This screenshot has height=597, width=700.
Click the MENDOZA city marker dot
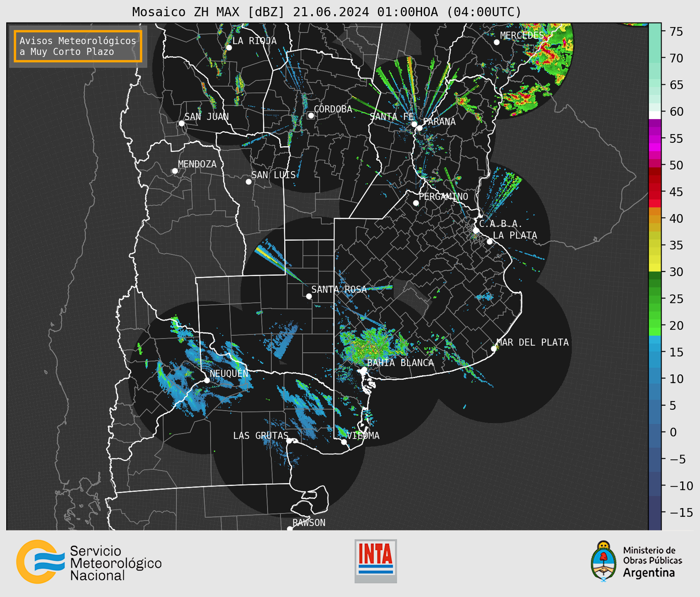click(x=175, y=171)
